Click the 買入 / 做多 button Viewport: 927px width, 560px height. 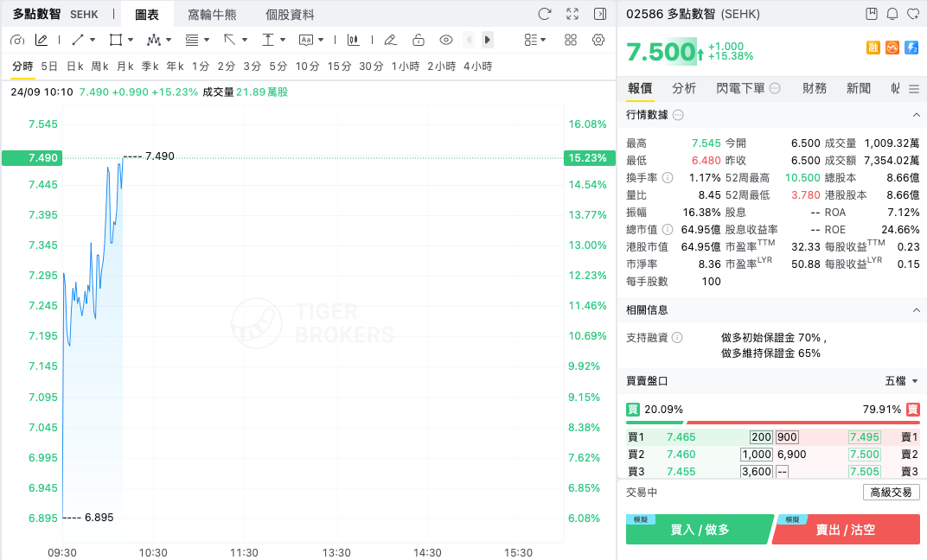[700, 529]
